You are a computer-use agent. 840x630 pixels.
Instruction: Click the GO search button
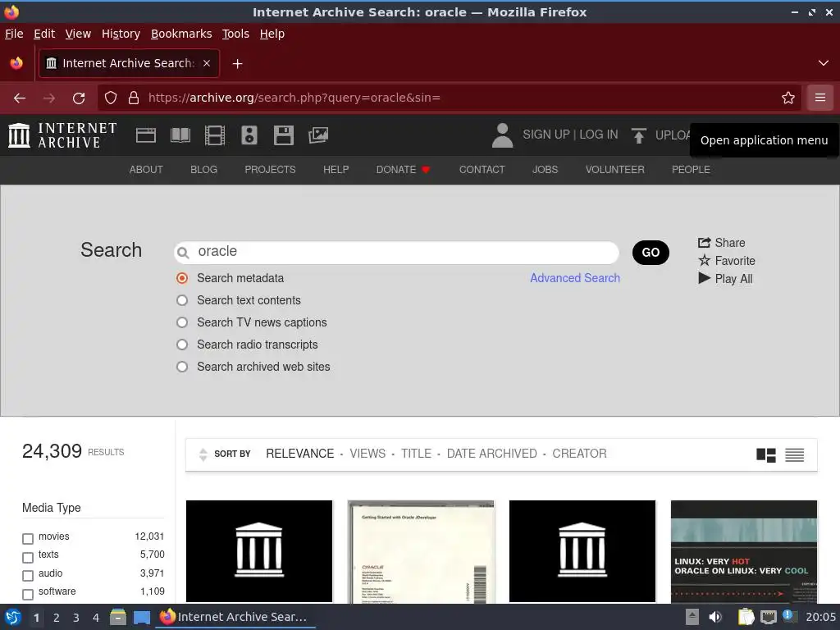651,253
